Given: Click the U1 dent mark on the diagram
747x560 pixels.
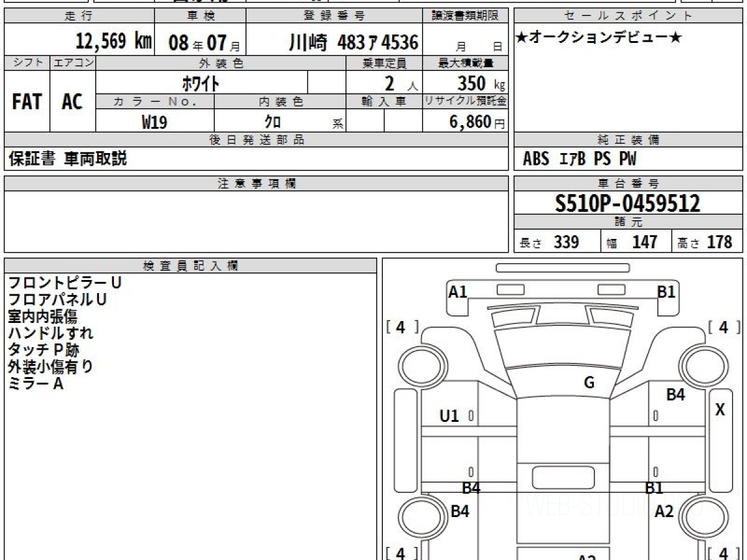Looking at the screenshot, I should pos(449,416).
